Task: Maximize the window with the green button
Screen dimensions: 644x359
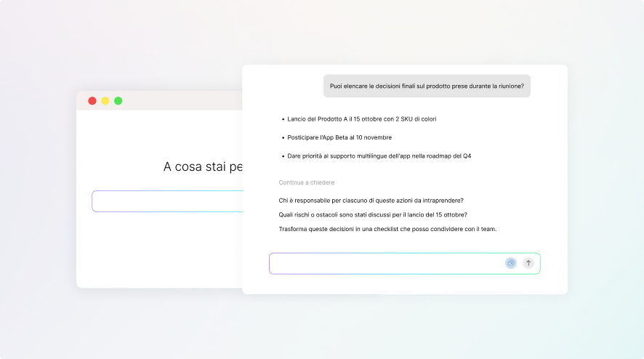Action: pos(118,101)
